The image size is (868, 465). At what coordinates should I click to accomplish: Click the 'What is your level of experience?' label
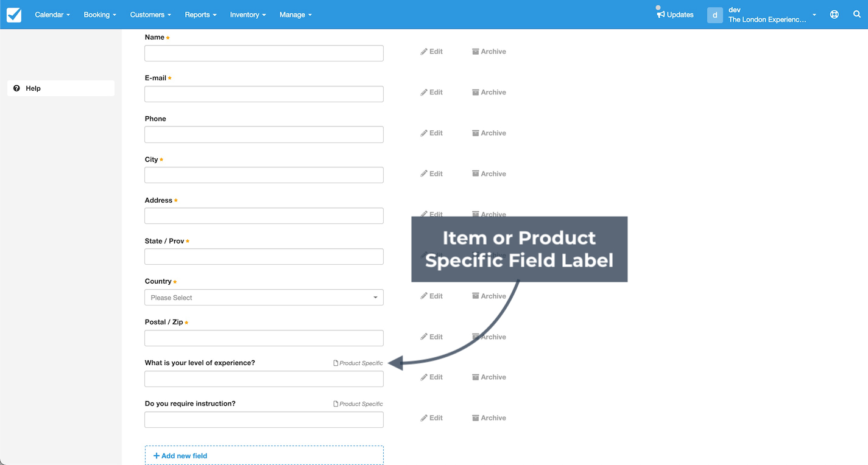(200, 363)
